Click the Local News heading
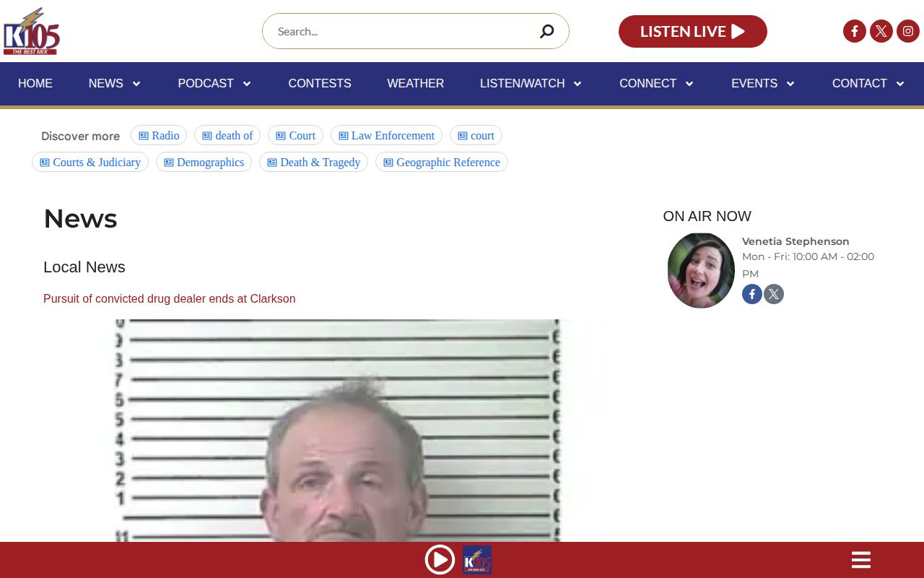924x578 pixels. click(x=84, y=267)
